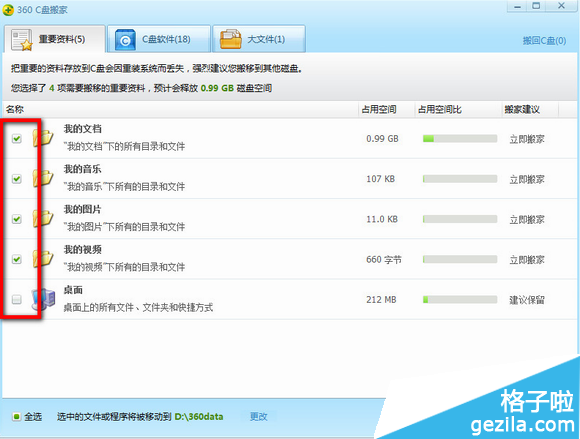Click 更改 to change target folder
The height and width of the screenshot is (439, 580).
point(259,417)
